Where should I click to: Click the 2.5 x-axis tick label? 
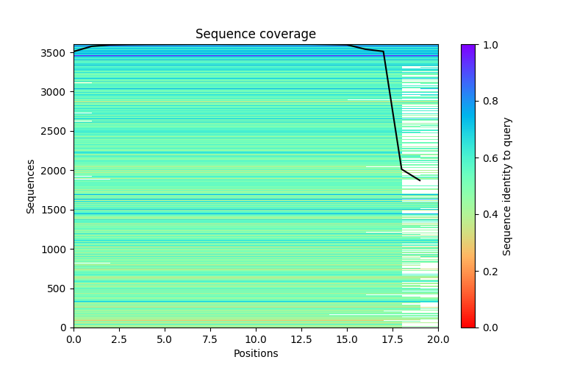click(x=119, y=339)
